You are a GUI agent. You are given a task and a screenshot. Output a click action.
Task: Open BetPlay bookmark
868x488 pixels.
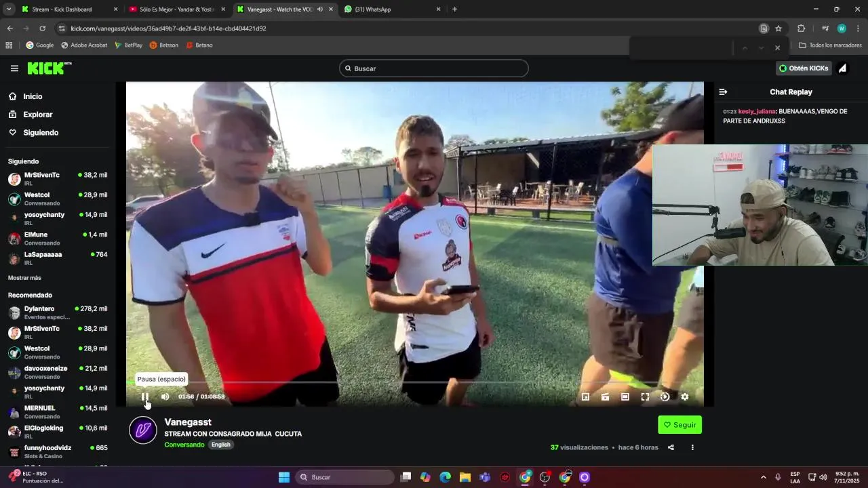point(128,45)
